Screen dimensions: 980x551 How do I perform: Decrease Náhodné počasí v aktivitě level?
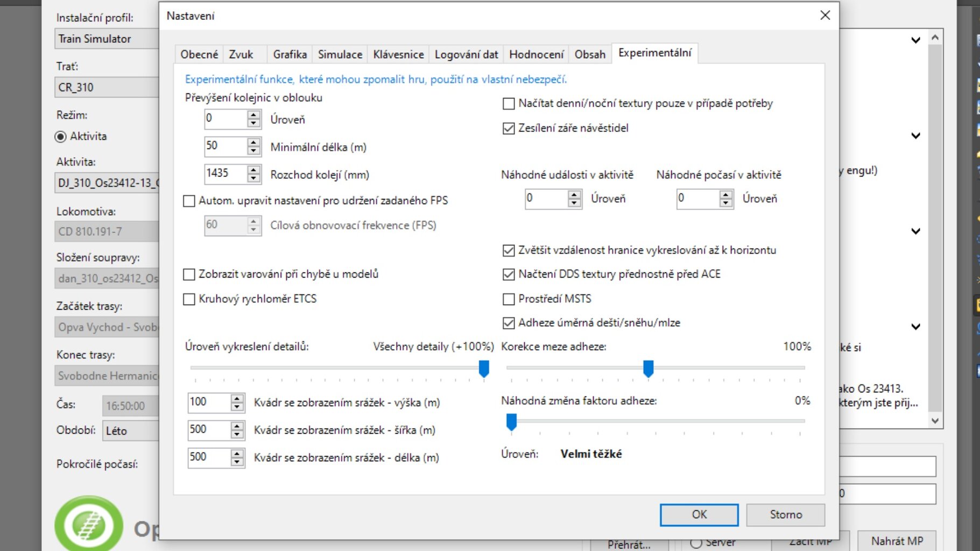coord(726,203)
